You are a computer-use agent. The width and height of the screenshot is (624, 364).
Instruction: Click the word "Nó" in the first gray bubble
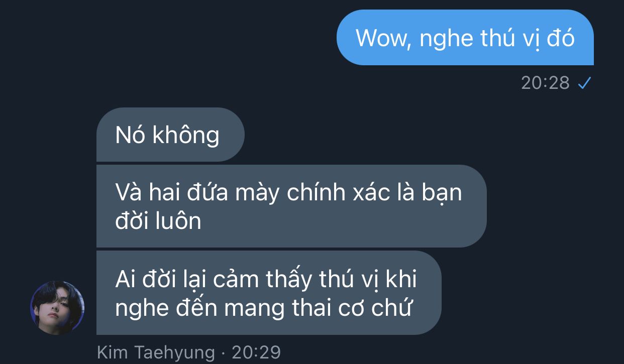pyautogui.click(x=130, y=135)
